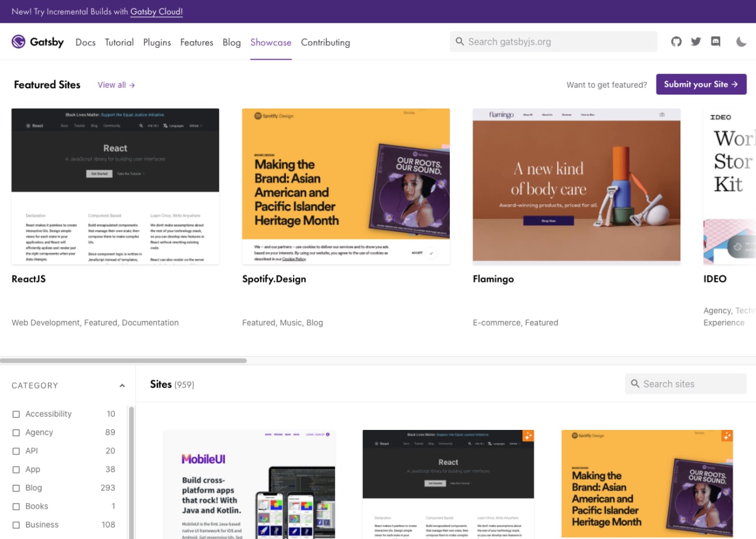Open the Features nav item
The width and height of the screenshot is (756, 539).
click(197, 42)
